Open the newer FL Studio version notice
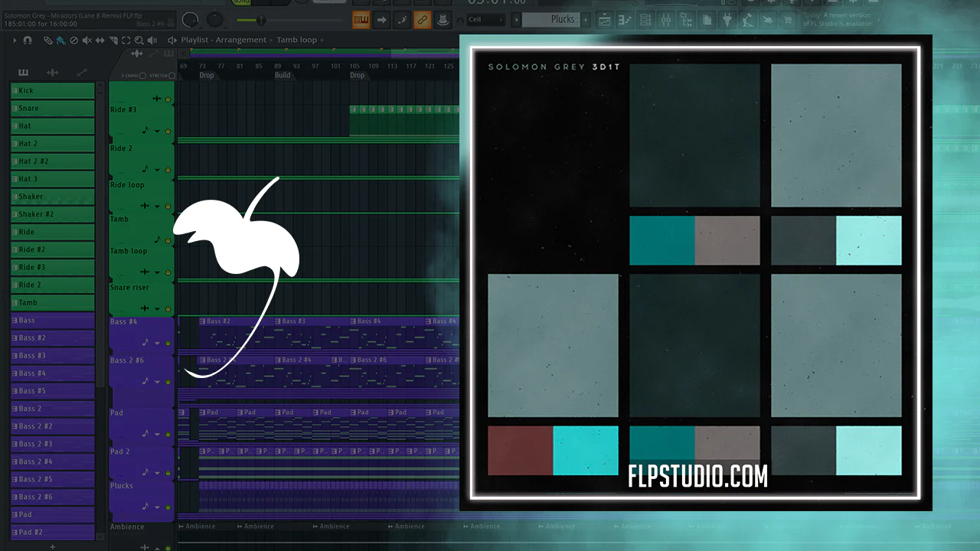980x551 pixels. click(838, 20)
